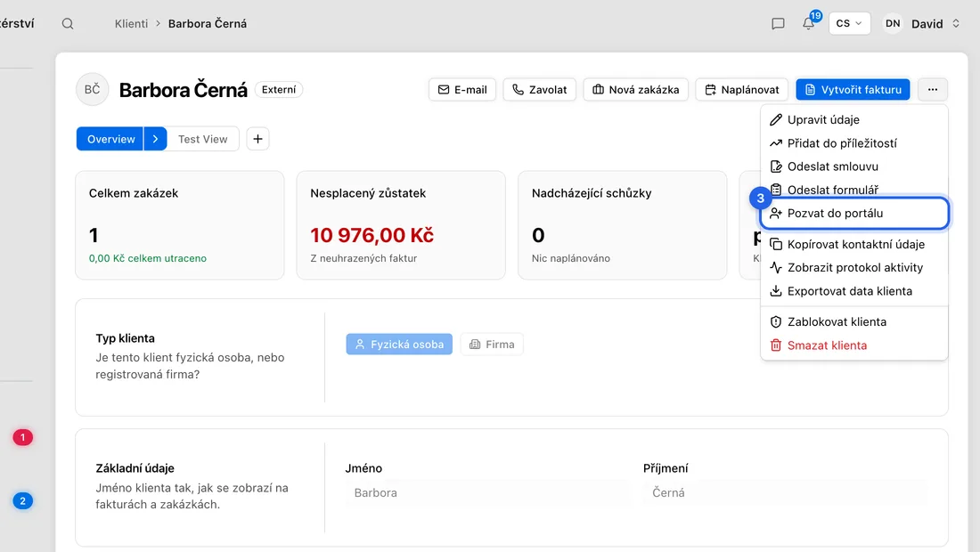Go to Klienti breadcrumb link
Viewport: 980px width, 552px height.
[x=131, y=24]
